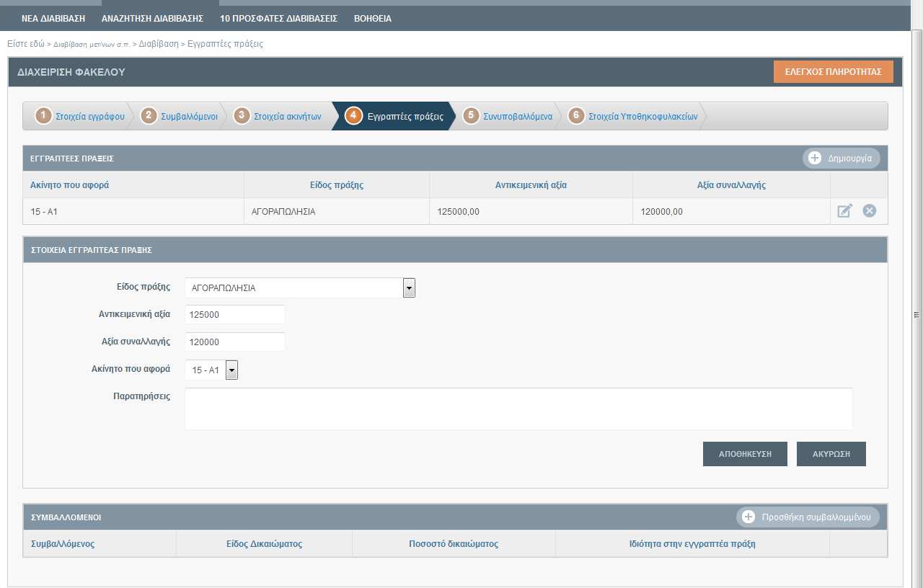Click the plus icon on Προσθήκη συμβαλλομένου
The width and height of the screenshot is (923, 588).
748,517
